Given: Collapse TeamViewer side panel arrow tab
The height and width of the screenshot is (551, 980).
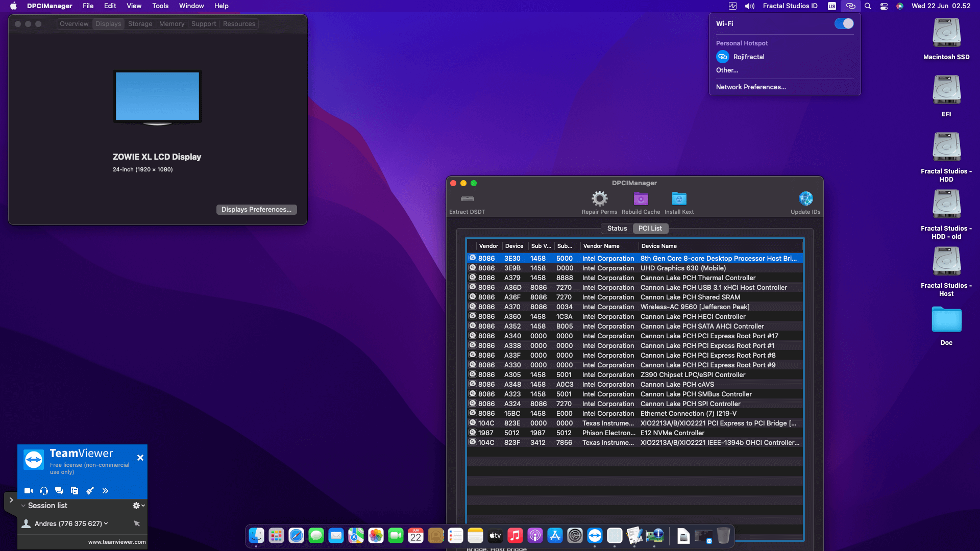Looking at the screenshot, I should pyautogui.click(x=11, y=500).
